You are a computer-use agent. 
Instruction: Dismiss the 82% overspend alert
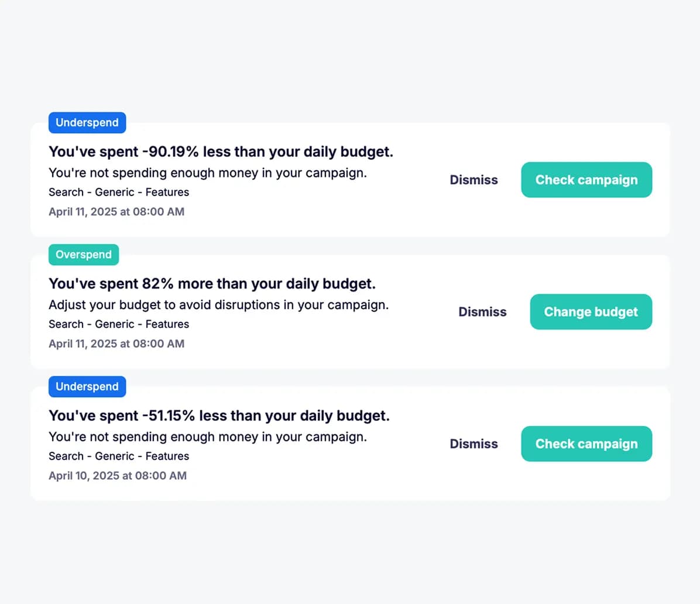click(482, 312)
